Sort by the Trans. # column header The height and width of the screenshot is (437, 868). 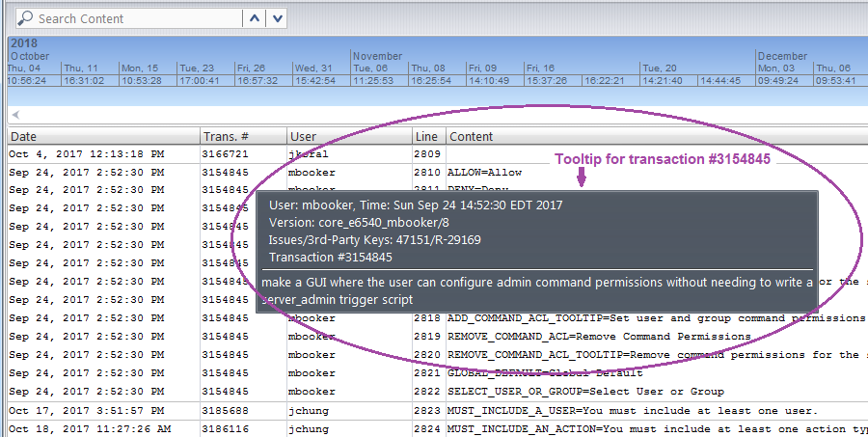tap(241, 137)
